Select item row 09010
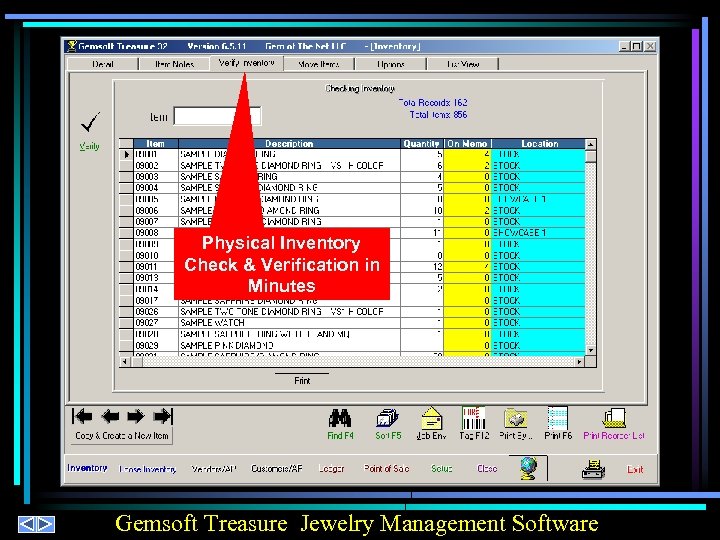Screen dimensions: 720x540 click(x=352, y=256)
